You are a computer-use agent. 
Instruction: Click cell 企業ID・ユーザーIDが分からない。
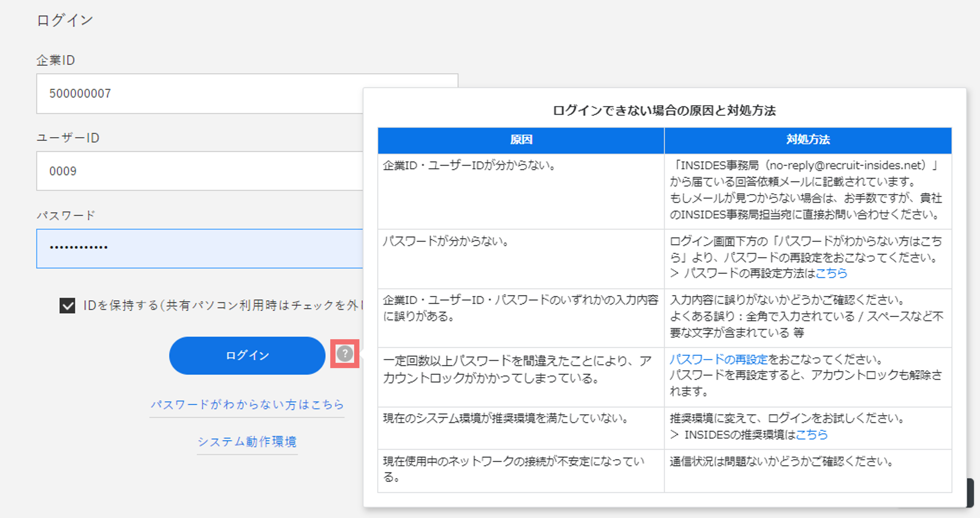tap(521, 191)
